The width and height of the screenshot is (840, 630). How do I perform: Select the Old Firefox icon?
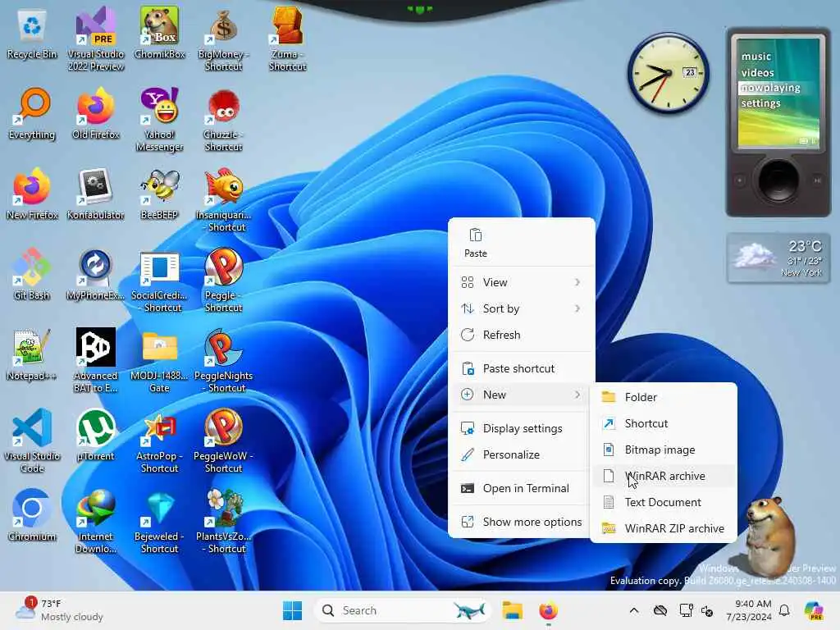(96, 113)
